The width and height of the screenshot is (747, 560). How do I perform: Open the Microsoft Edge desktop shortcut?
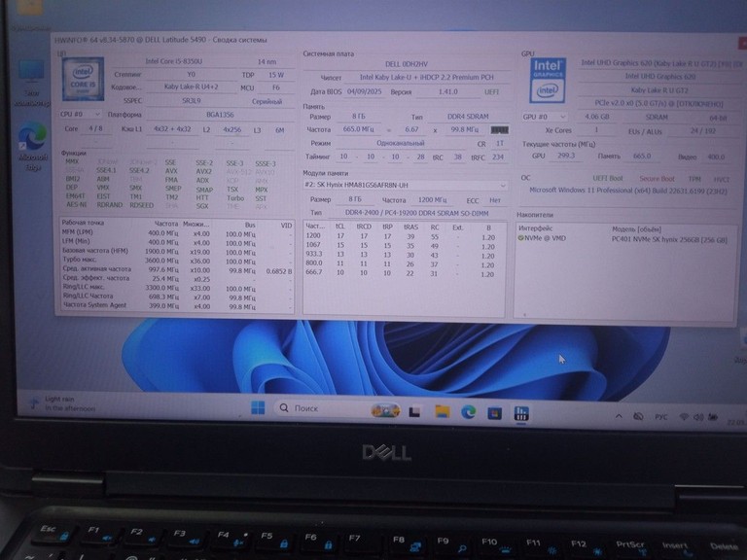[x=33, y=146]
